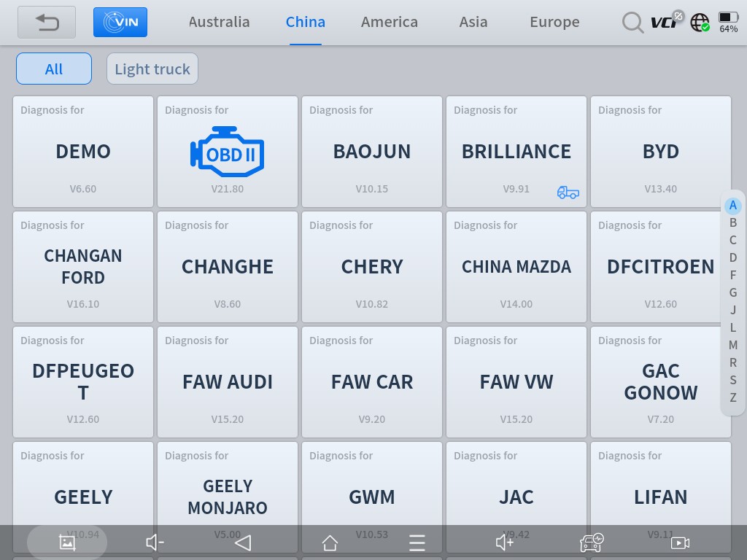This screenshot has width=747, height=560.
Task: Select the All filter
Action: point(54,69)
